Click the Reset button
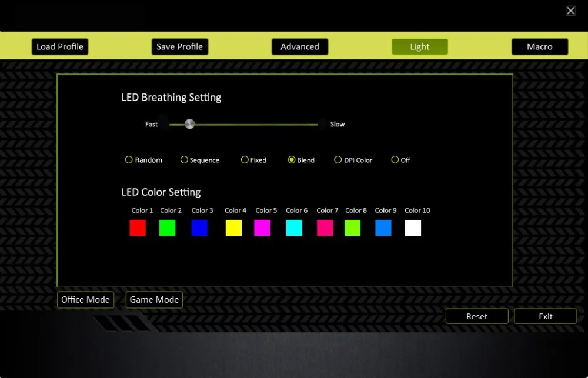The width and height of the screenshot is (588, 378). point(477,316)
